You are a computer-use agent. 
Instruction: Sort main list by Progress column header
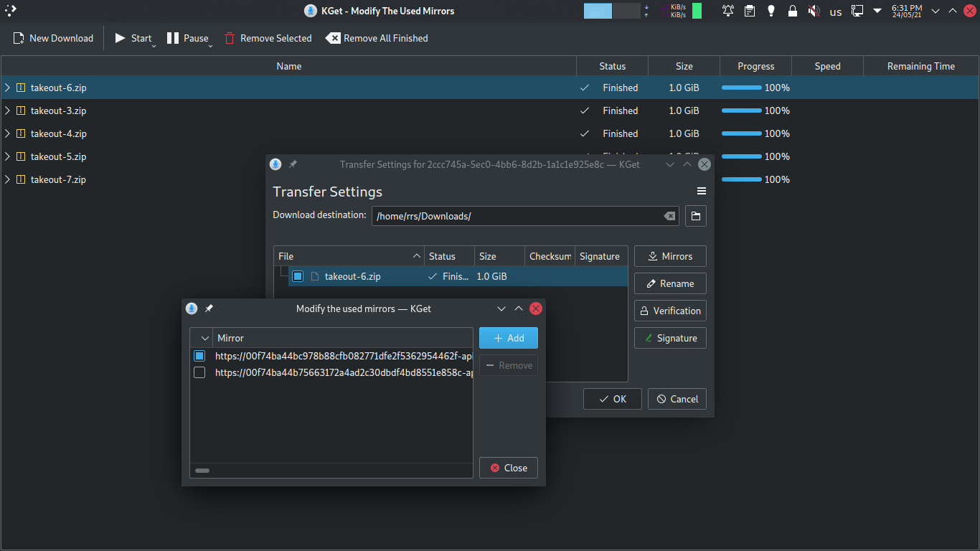point(755,66)
